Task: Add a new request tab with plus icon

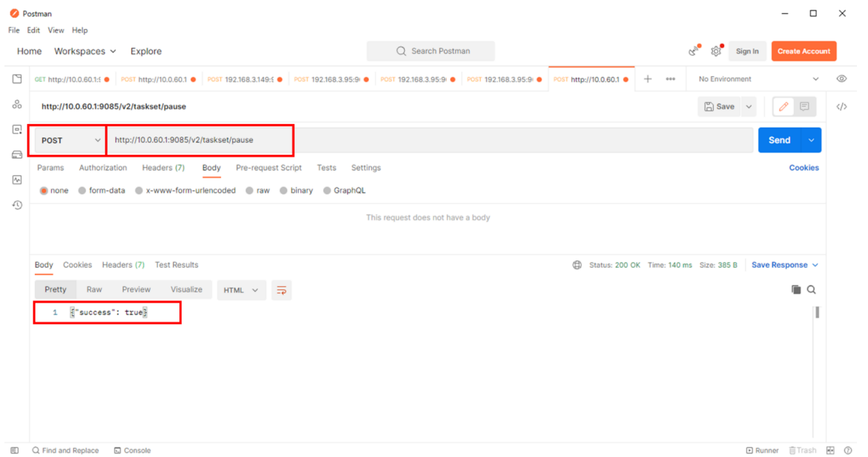Action: (x=647, y=79)
